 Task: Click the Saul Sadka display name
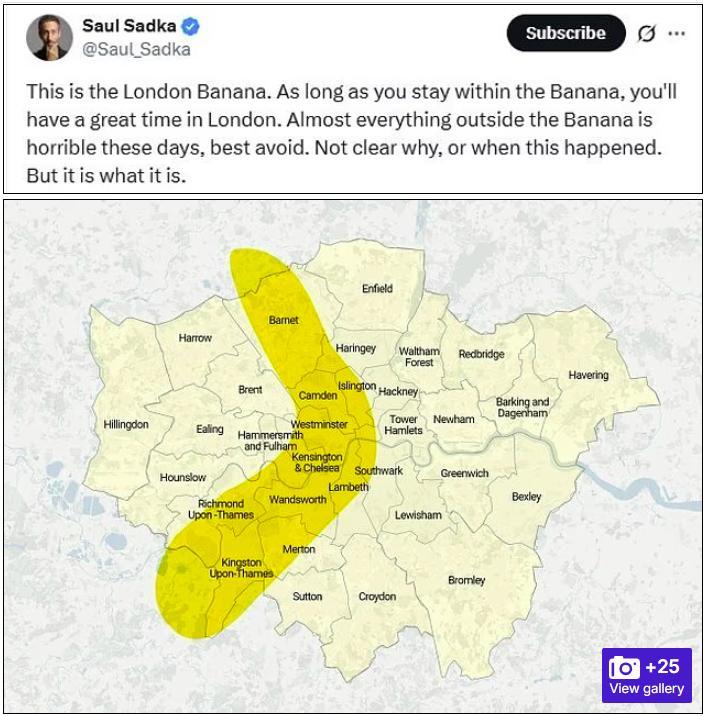coord(130,27)
